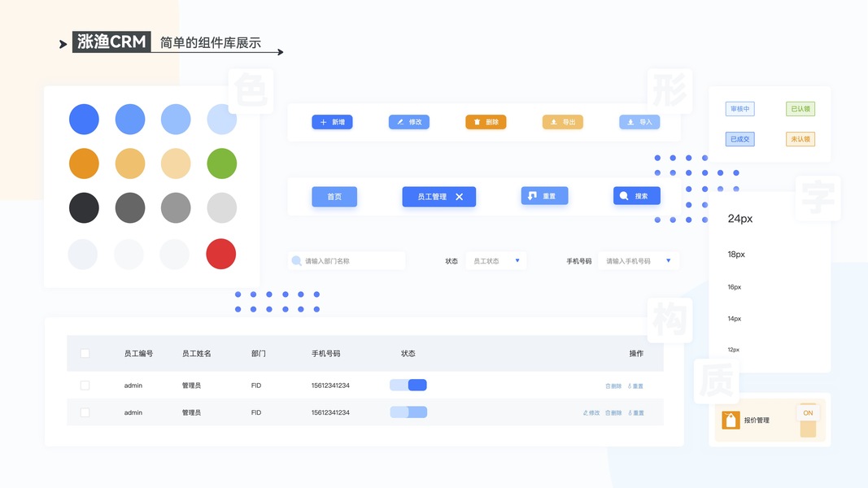Click the 请输入手机号码 phone number field
Screen dimensions: 868x488
click(639, 260)
